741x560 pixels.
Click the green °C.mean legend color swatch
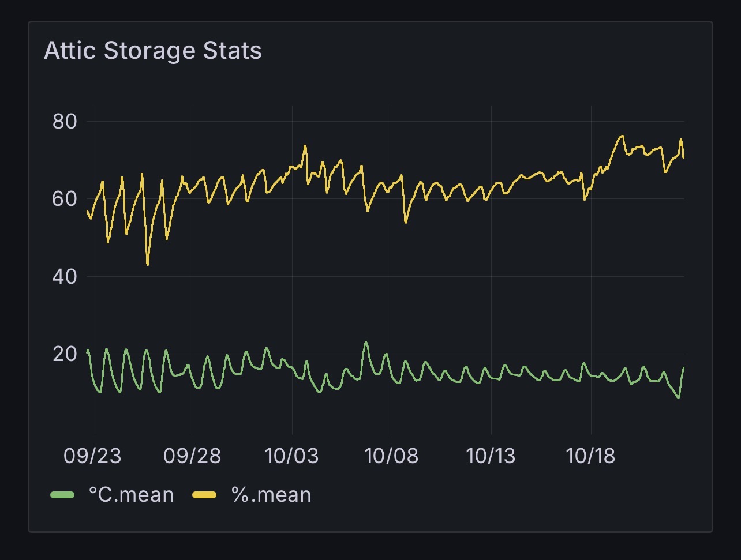62,495
